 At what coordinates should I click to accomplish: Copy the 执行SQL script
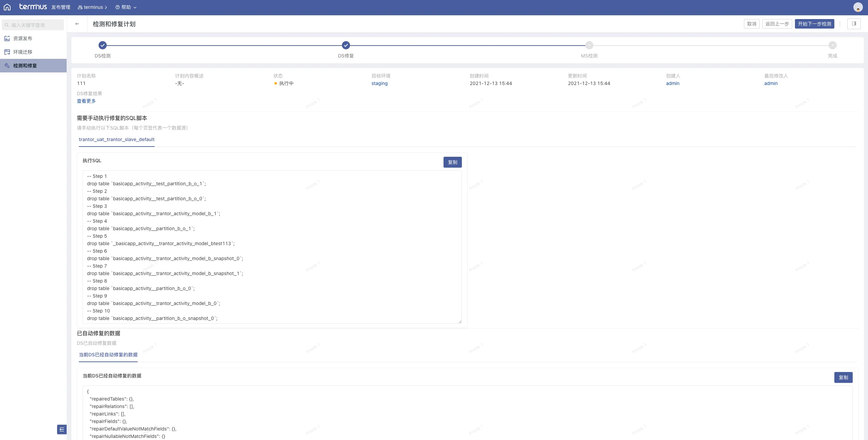pos(452,162)
